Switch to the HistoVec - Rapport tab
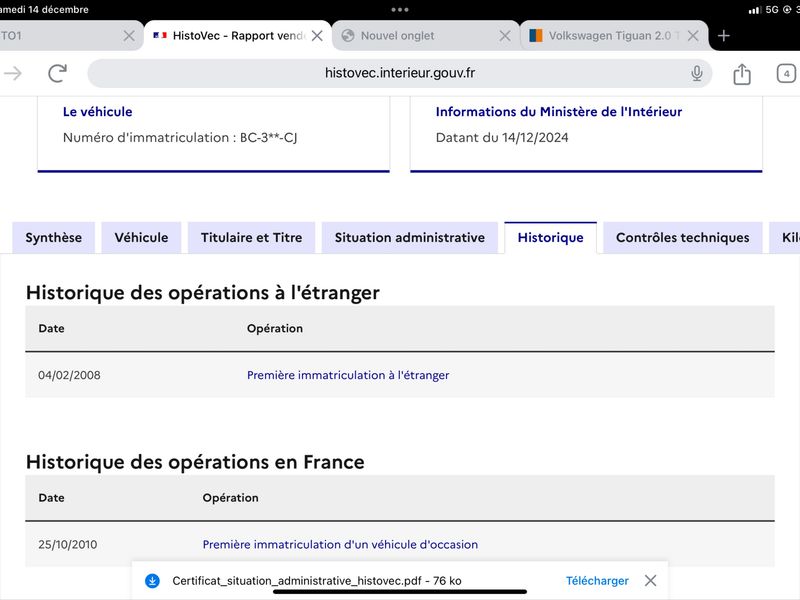This screenshot has width=800, height=600. 238,36
